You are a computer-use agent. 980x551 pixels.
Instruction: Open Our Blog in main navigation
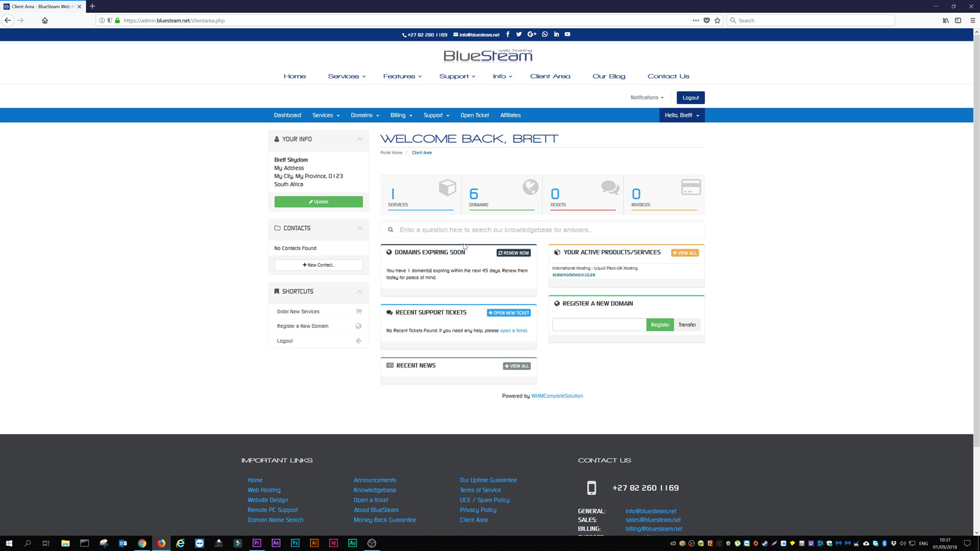[x=609, y=77]
